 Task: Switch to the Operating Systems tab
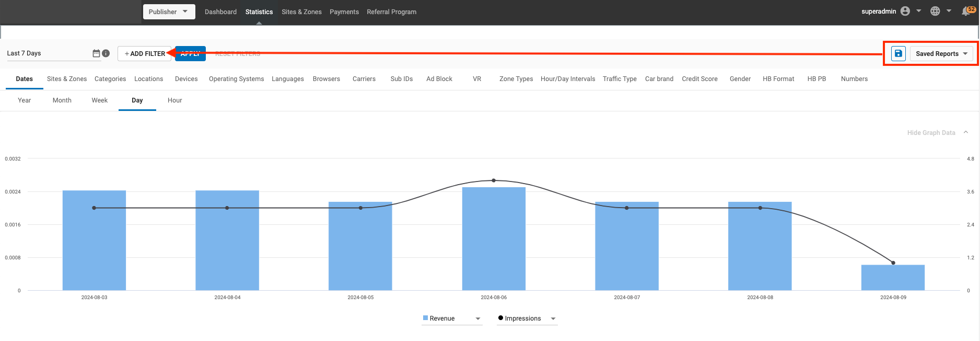(x=236, y=79)
